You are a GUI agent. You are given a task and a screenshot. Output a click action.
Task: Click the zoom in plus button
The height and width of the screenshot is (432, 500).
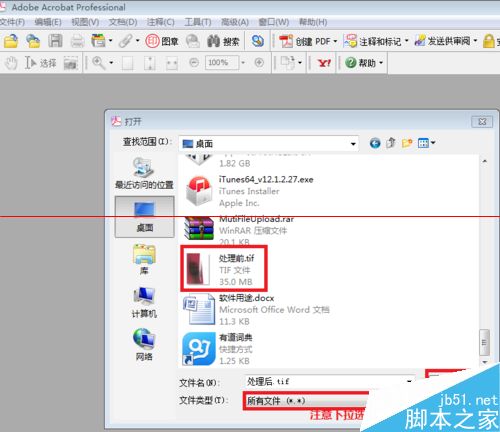coord(259,62)
